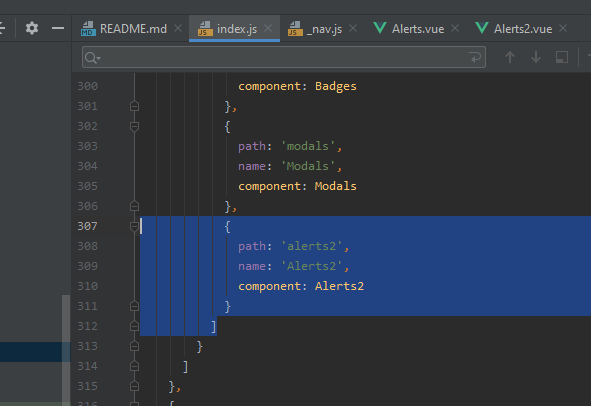Insert new line in search field

475,57
